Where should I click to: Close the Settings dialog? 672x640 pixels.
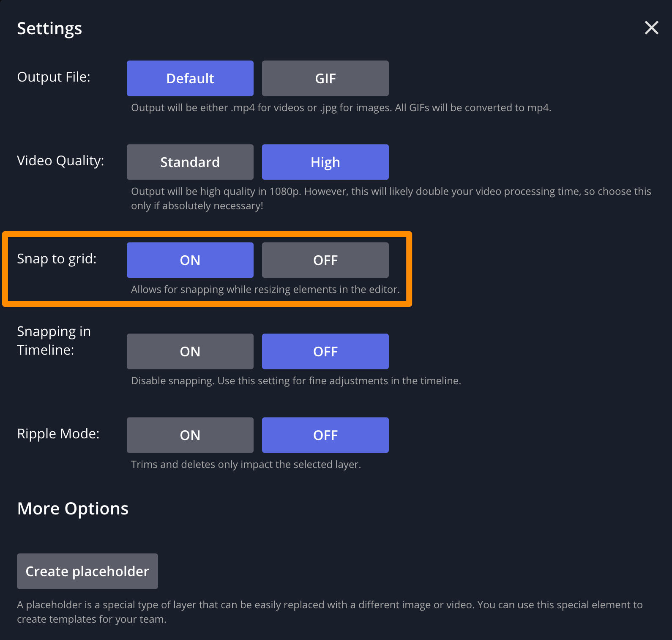pos(651,28)
